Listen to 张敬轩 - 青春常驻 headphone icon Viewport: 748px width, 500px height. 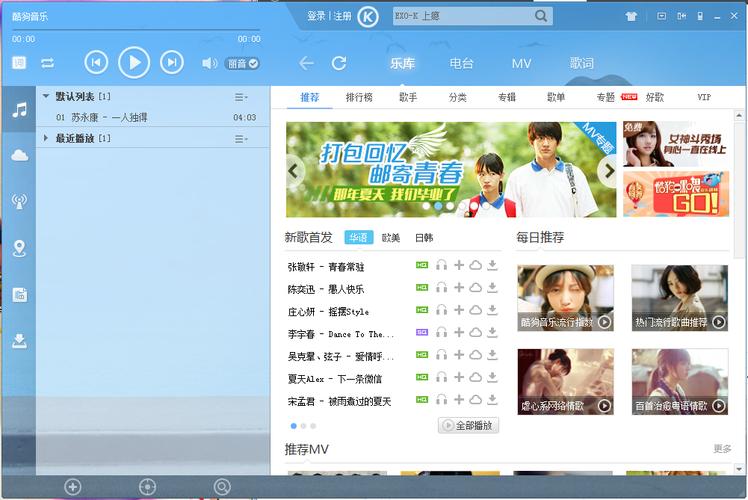441,265
